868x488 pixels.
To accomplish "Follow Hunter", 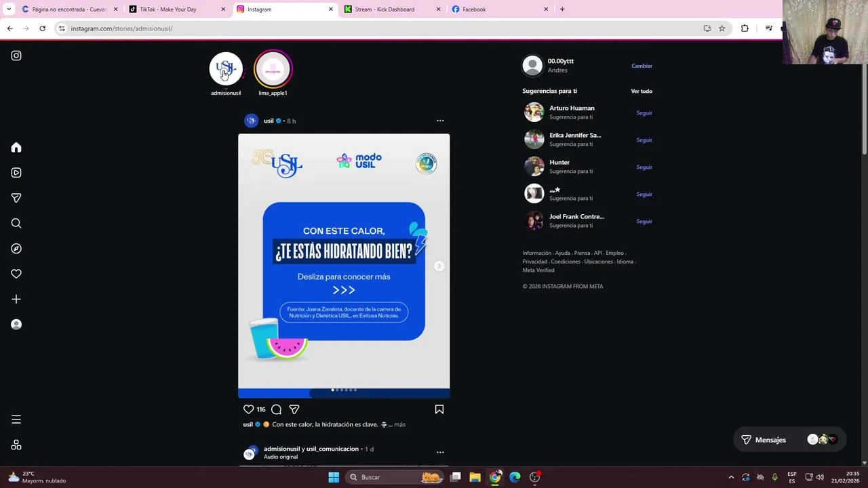I will tap(644, 167).
